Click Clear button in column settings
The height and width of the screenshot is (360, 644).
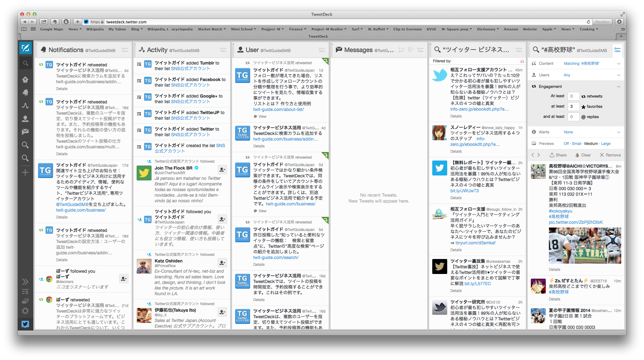(x=583, y=155)
